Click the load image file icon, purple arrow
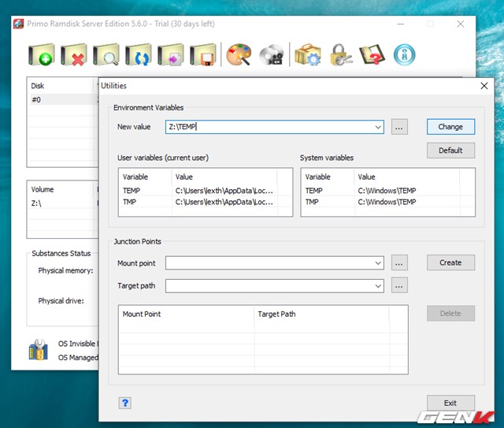The image size is (504, 428). point(170,54)
